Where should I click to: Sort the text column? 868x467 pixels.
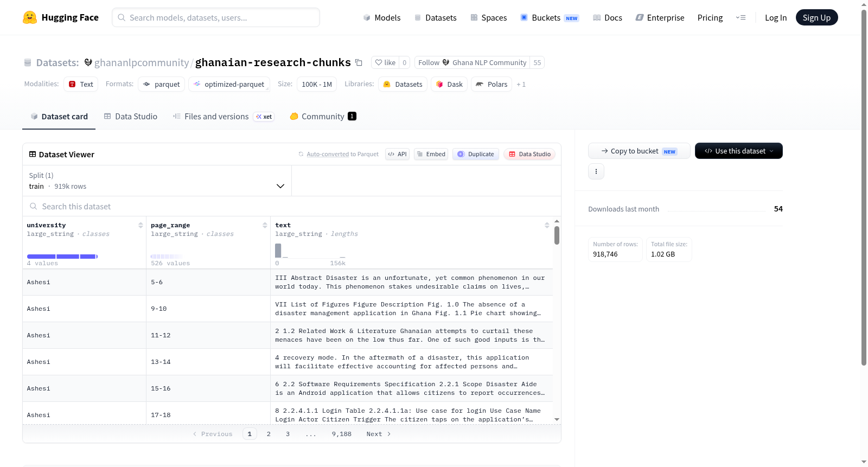pos(547,225)
